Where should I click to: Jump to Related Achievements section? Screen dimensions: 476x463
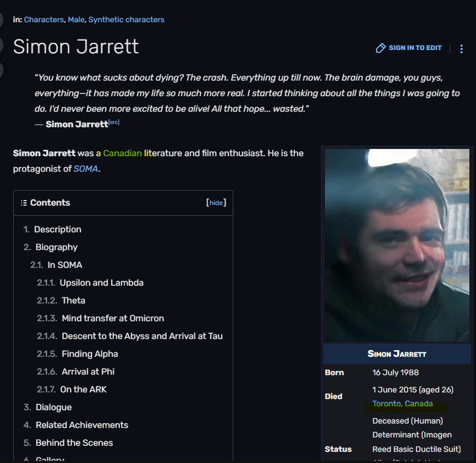[82, 425]
